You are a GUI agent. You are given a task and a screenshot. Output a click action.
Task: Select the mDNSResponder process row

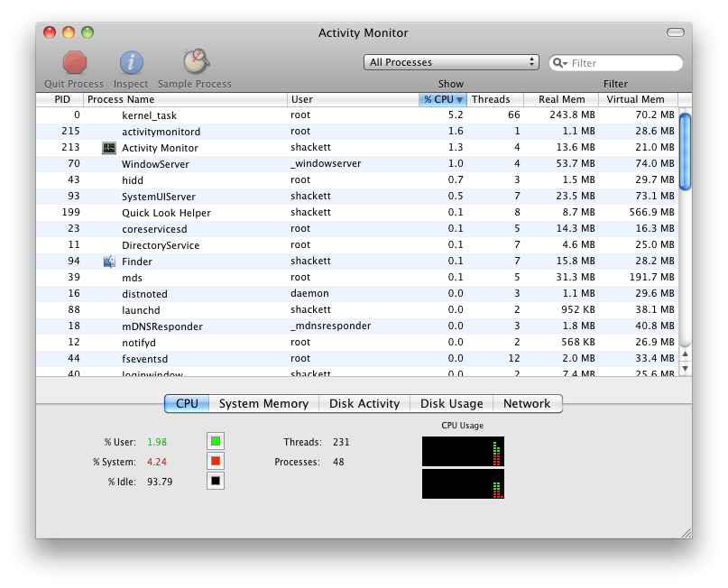[x=357, y=326]
